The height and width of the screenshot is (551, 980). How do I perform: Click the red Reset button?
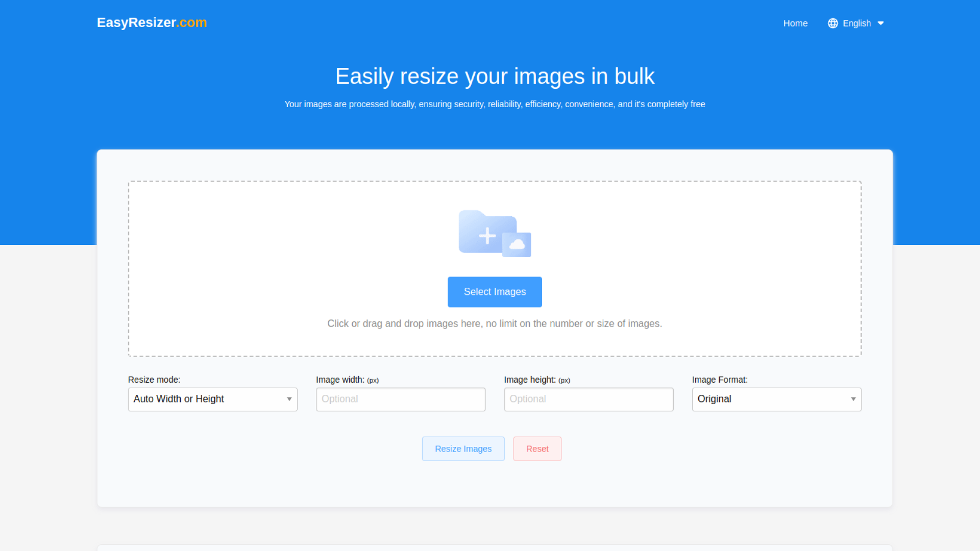(537, 448)
